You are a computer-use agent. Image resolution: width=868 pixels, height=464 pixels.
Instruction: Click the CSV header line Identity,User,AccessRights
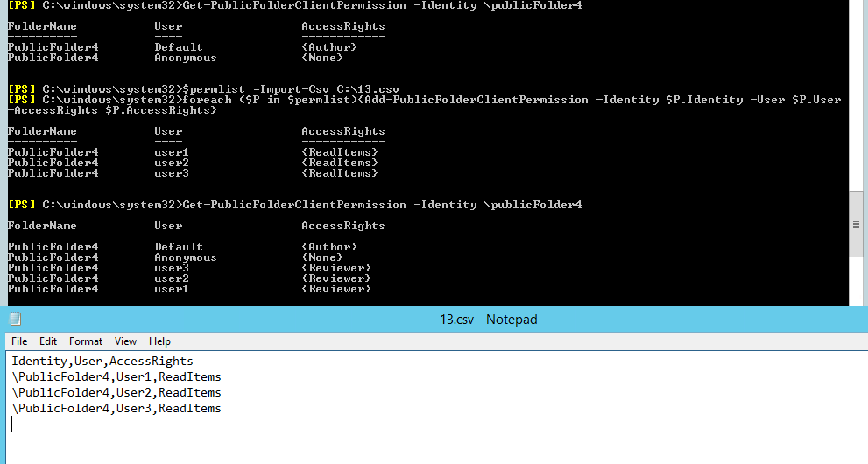[102, 362]
